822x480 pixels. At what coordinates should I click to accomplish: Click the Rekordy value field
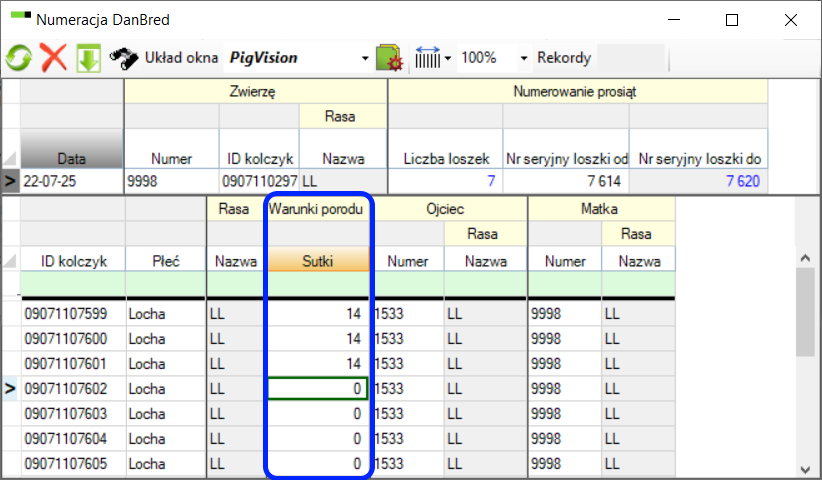point(631,58)
